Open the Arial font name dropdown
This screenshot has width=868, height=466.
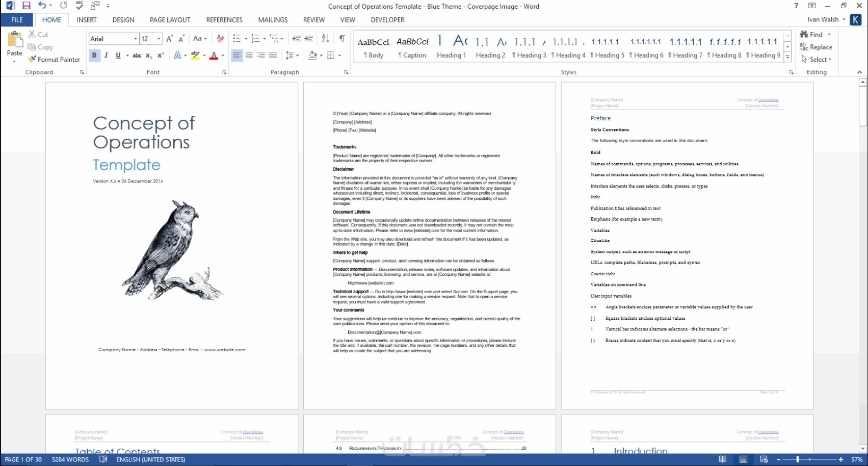[136, 39]
